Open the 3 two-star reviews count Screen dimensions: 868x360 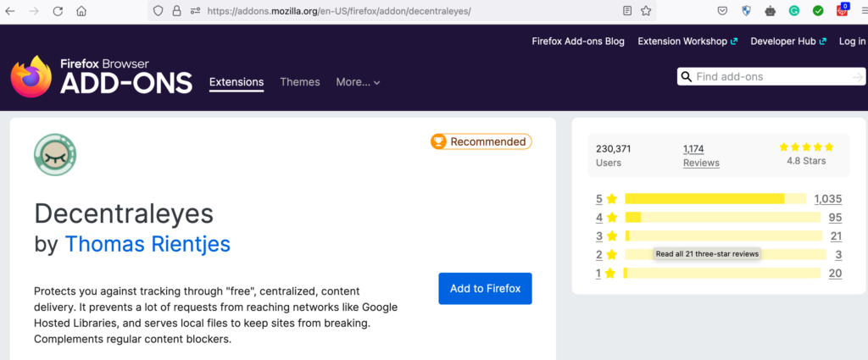838,255
